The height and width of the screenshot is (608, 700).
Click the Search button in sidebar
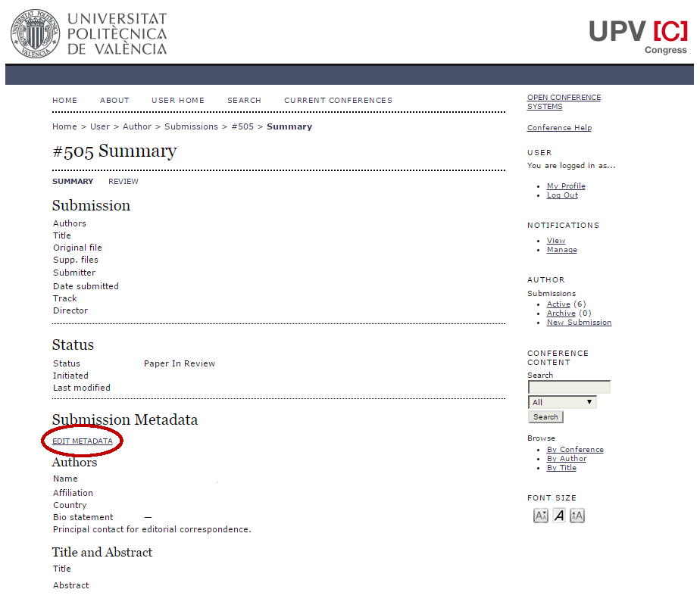(545, 416)
